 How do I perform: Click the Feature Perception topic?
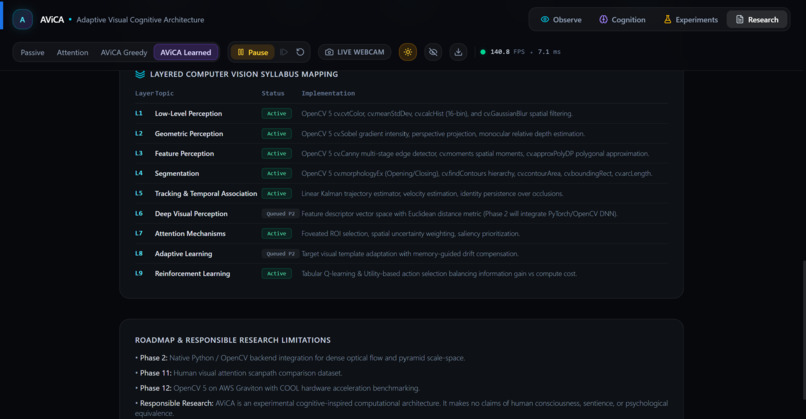click(x=184, y=154)
